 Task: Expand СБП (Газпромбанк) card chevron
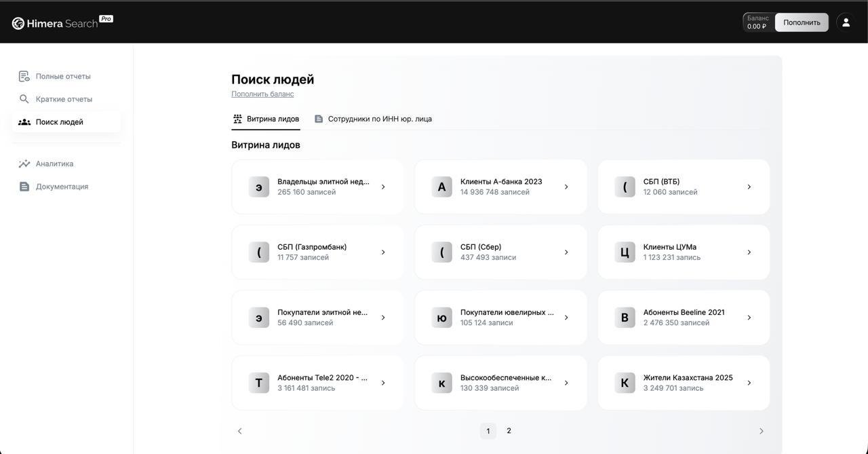tap(383, 252)
